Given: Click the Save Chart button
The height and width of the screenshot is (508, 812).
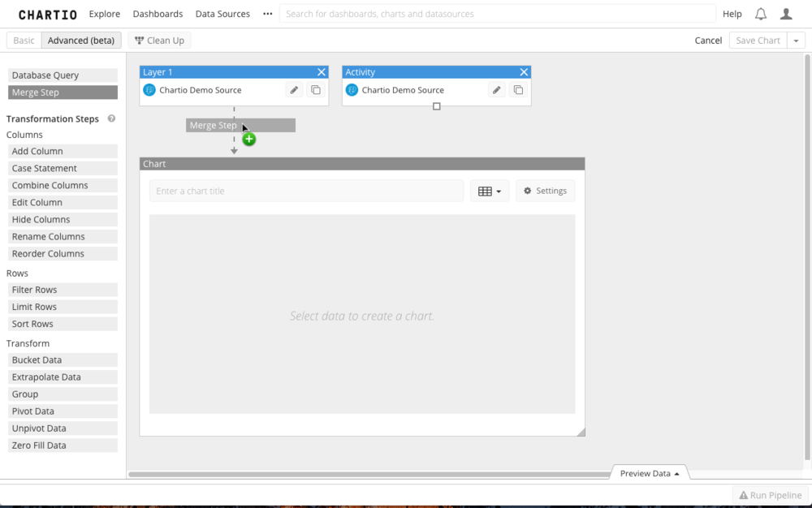Looking at the screenshot, I should coord(758,41).
